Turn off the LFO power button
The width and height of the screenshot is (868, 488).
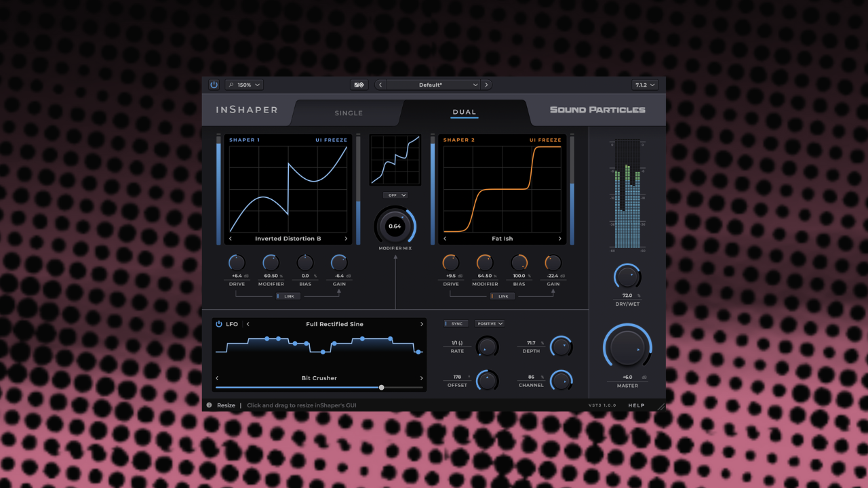click(219, 324)
